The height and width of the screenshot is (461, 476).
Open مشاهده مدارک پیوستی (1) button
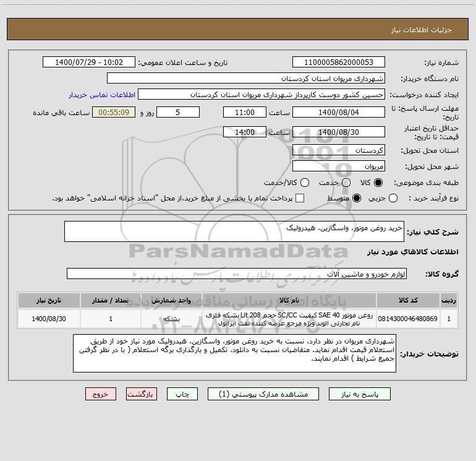[x=263, y=394]
